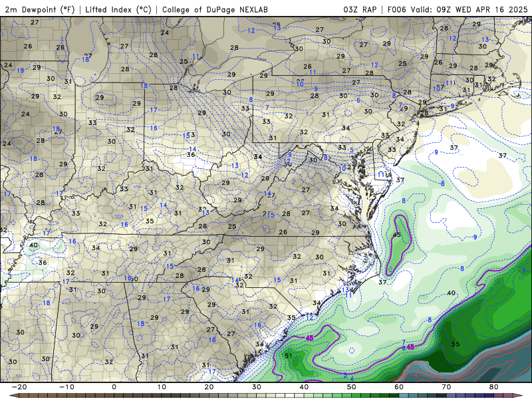This screenshot has height=399, width=532.
Task: Click the 80 label on the color bar
Action: point(494,387)
